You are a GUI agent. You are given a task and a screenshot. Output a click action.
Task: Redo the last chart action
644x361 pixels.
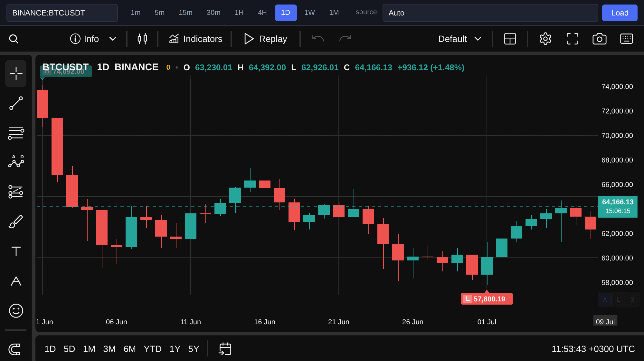(345, 39)
